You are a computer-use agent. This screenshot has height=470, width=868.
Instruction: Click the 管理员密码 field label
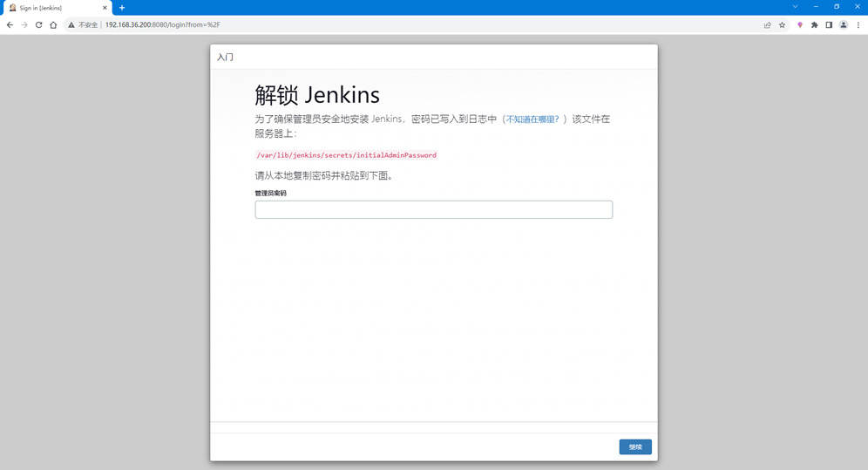271,194
